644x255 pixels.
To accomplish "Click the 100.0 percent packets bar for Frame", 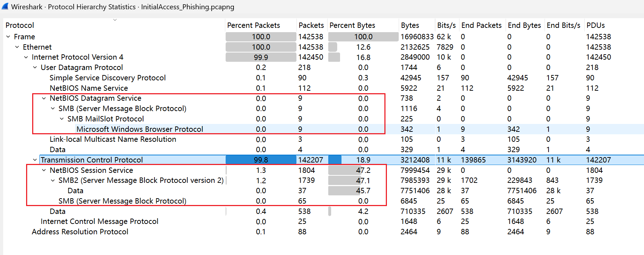I will [x=261, y=37].
